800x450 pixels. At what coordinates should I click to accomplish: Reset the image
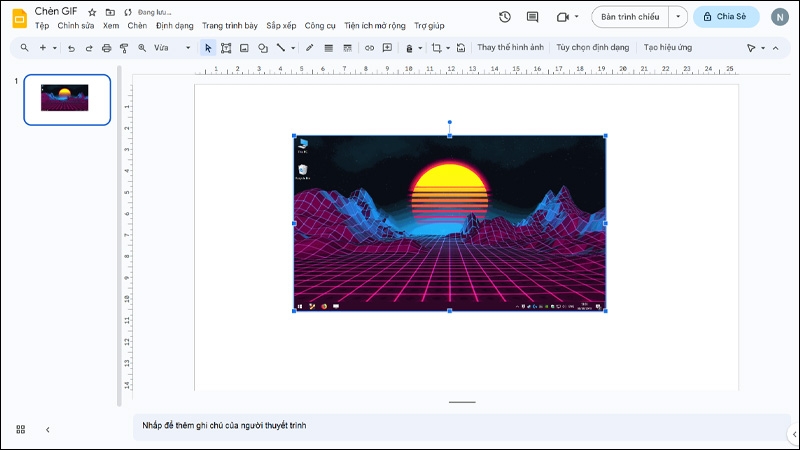[x=461, y=48]
